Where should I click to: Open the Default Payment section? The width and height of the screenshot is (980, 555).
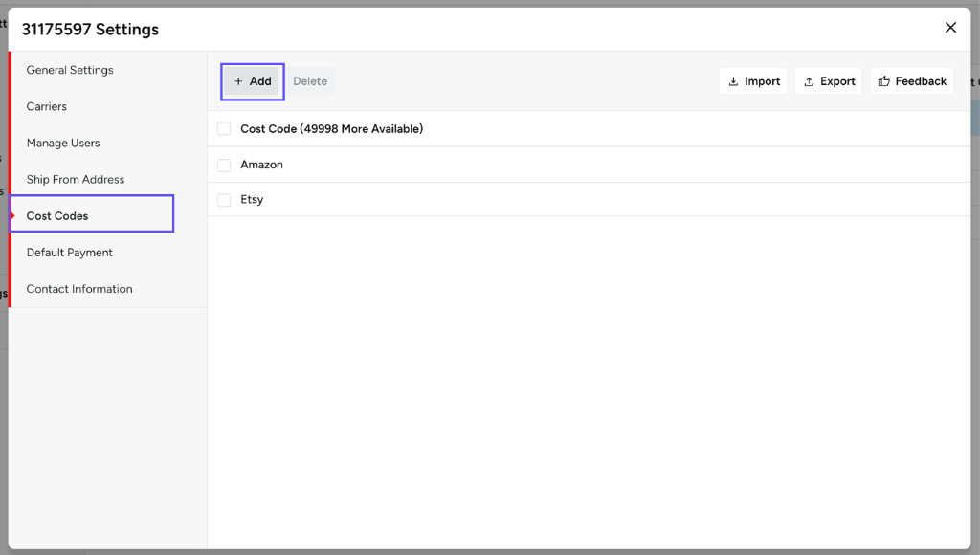pos(69,253)
